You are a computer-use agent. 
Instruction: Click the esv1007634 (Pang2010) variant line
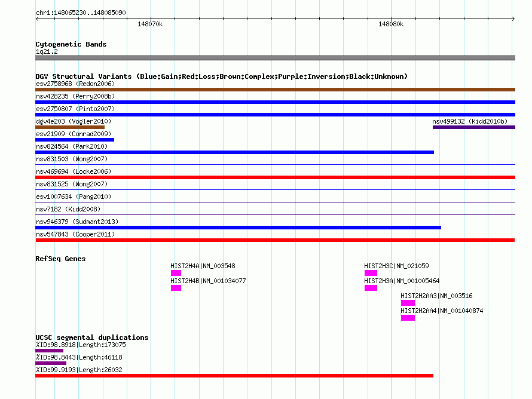pyautogui.click(x=275, y=202)
